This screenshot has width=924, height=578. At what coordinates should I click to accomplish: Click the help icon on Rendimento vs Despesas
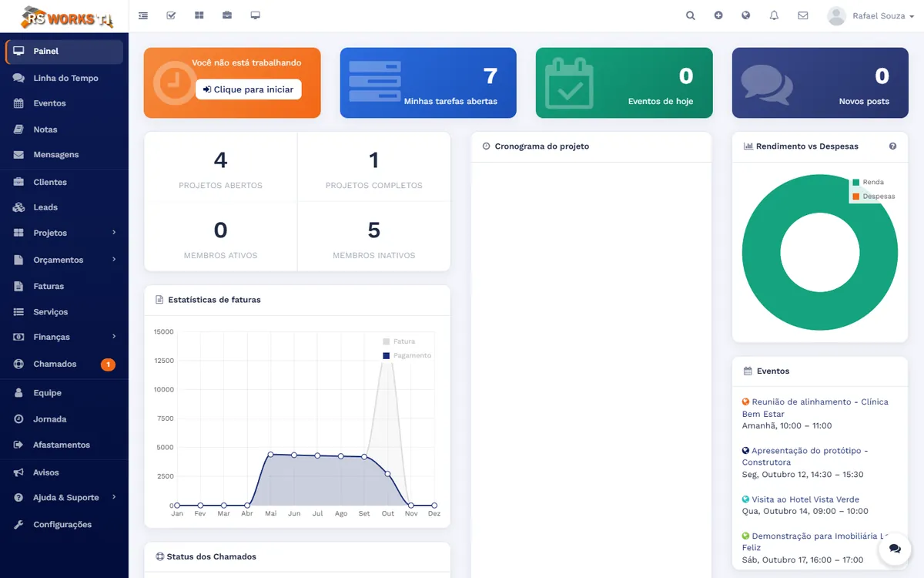click(x=892, y=146)
